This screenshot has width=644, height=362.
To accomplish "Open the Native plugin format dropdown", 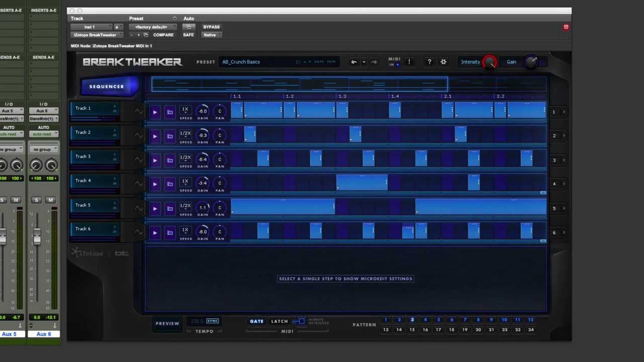I will pyautogui.click(x=211, y=35).
